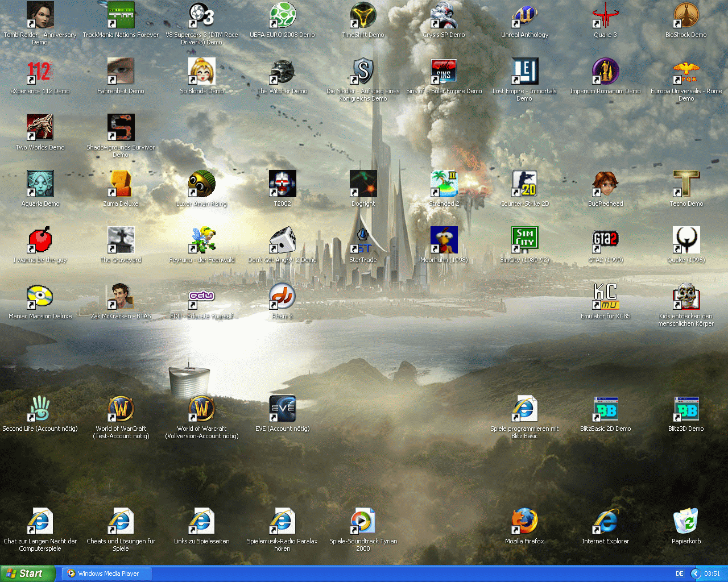Select the Quake 3 desktop icon
The image size is (728, 582).
tap(605, 15)
